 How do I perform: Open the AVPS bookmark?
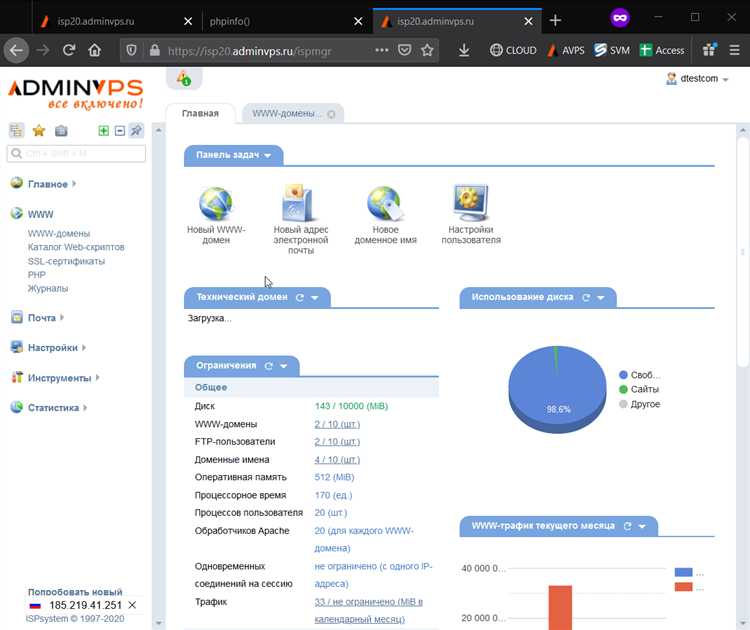pyautogui.click(x=566, y=50)
